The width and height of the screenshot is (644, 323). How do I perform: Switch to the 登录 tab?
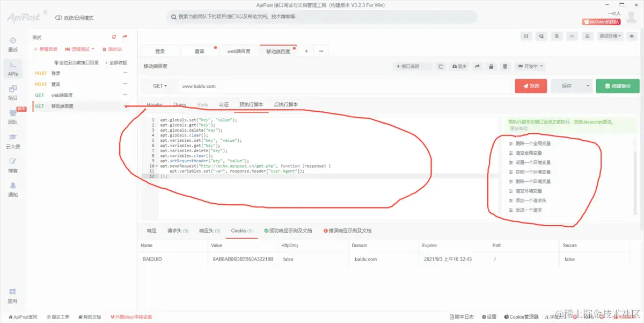pos(160,51)
